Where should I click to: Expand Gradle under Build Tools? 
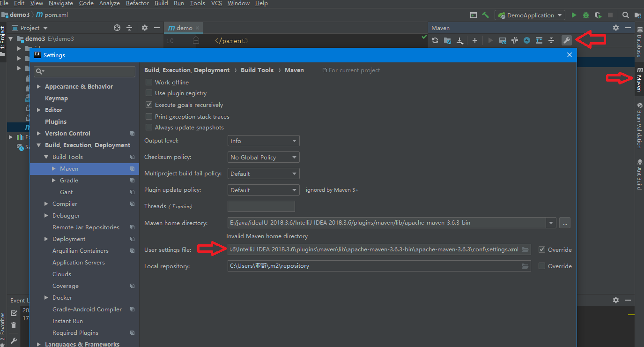coord(54,180)
